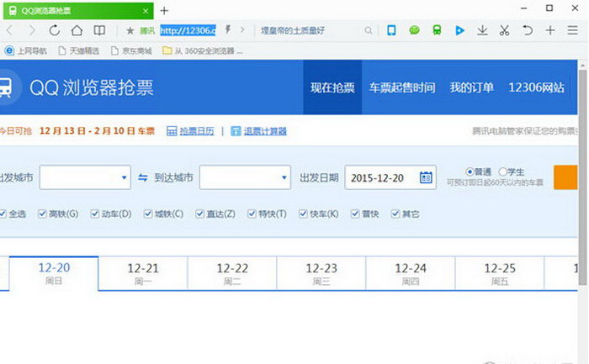The height and width of the screenshot is (364, 589).
Task: Click the QQ train logo in header
Action: pos(5,87)
